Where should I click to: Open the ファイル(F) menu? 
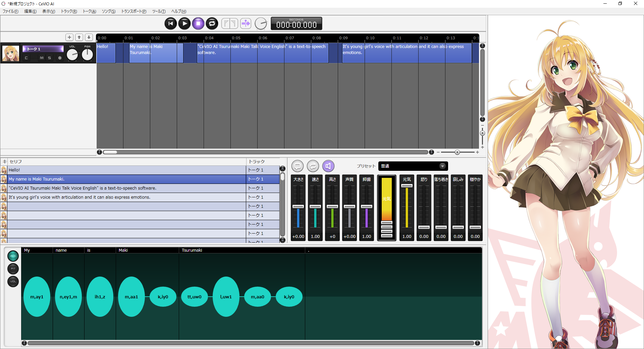coord(10,11)
